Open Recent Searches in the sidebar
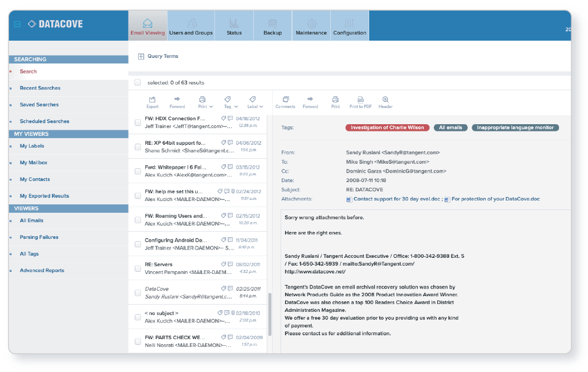Viewport: 588px width, 372px height. 40,88
